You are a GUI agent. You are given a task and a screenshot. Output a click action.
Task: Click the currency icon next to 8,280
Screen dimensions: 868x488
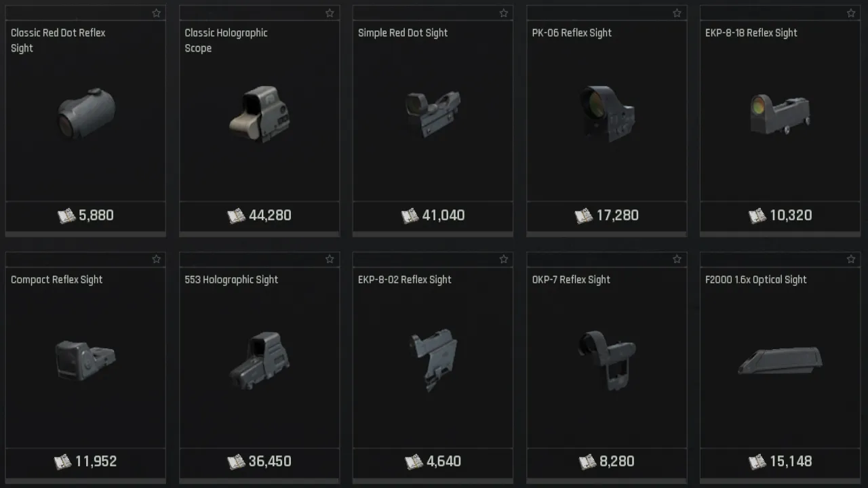click(x=587, y=462)
